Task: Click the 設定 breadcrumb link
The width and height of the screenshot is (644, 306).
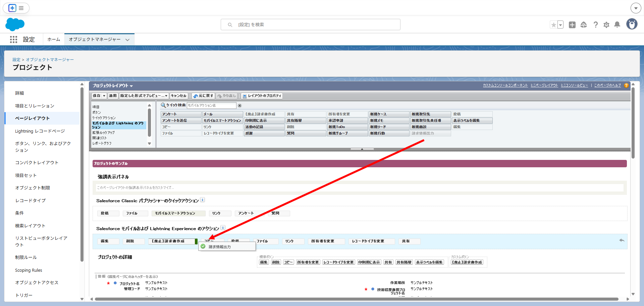Action: (16, 59)
